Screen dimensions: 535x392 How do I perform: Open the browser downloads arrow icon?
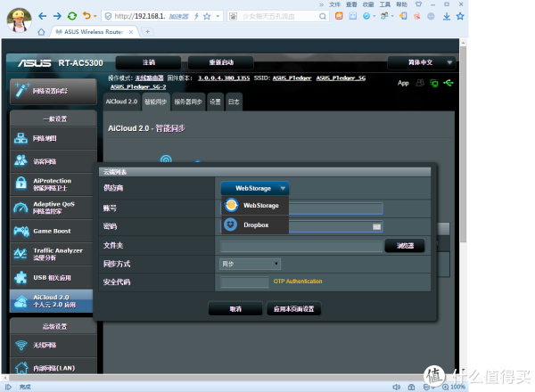[x=447, y=16]
